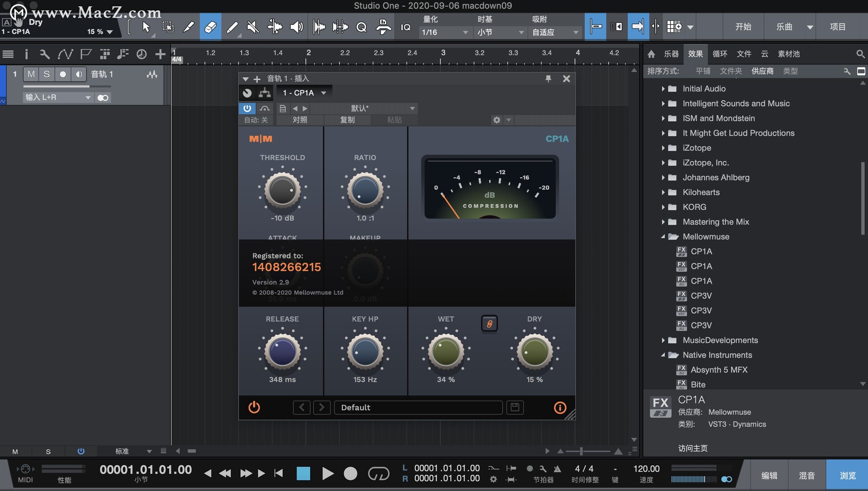
Task: Expand the iZotope folder
Action: coord(663,148)
